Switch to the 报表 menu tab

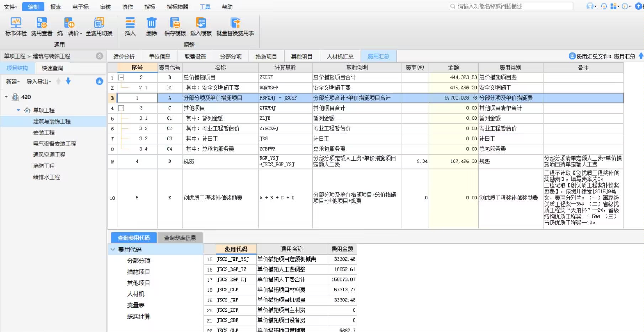(x=56, y=7)
